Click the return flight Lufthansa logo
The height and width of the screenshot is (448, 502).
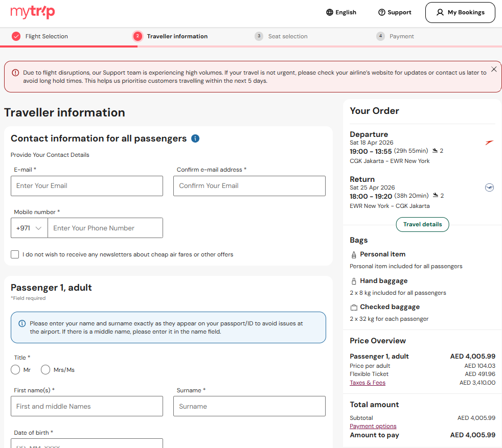click(489, 187)
